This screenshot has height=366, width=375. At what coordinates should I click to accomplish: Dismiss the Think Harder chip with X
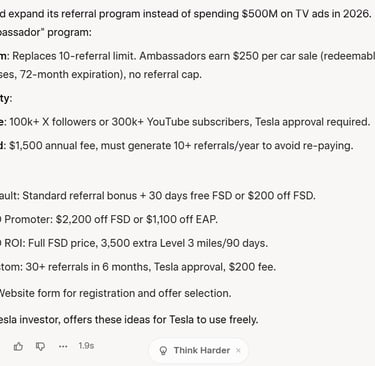pos(238,350)
